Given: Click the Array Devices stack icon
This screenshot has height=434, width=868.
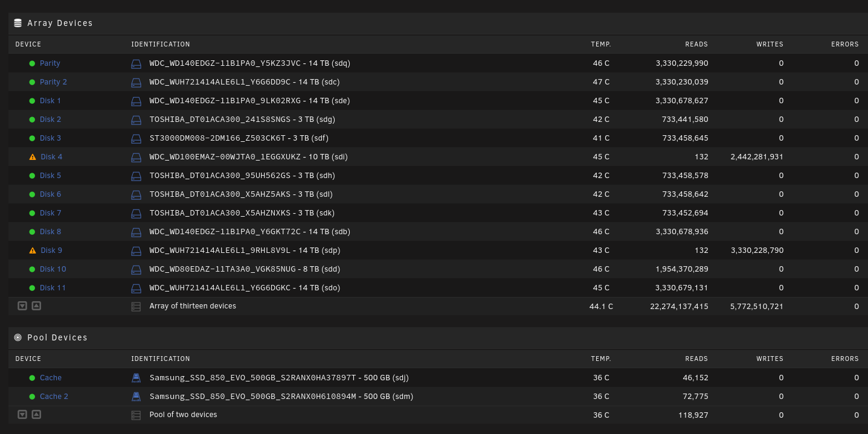Looking at the screenshot, I should coord(18,23).
